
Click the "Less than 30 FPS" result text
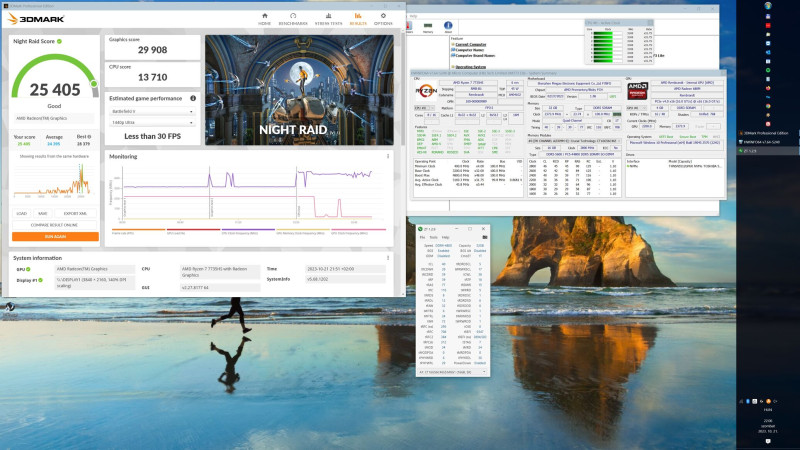[153, 136]
